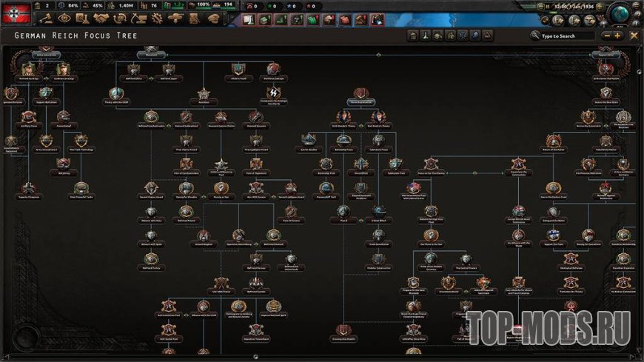Zoom out with the minus button

[608, 36]
